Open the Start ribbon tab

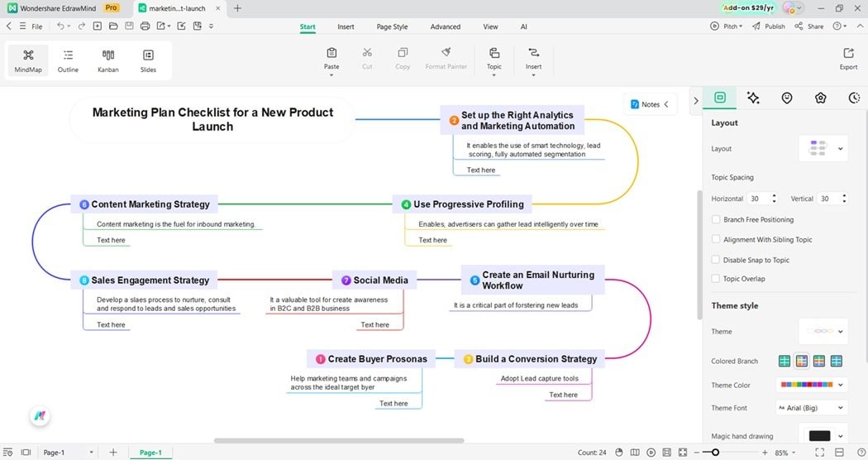pos(308,26)
